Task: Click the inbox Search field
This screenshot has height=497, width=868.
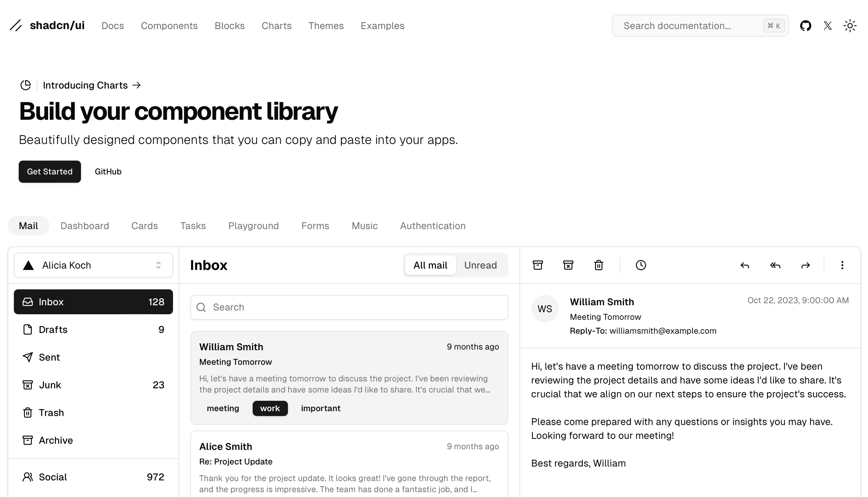Action: (349, 307)
